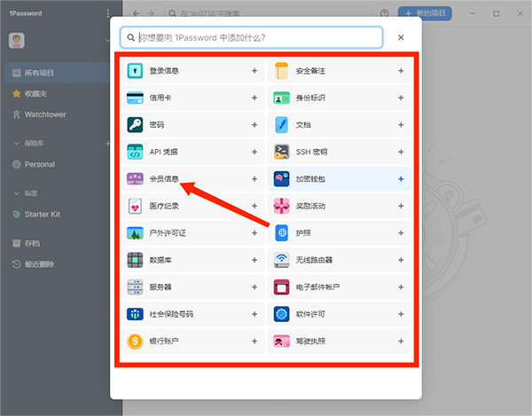Open the help question mark icon
This screenshot has width=532, height=416.
coord(385,13)
